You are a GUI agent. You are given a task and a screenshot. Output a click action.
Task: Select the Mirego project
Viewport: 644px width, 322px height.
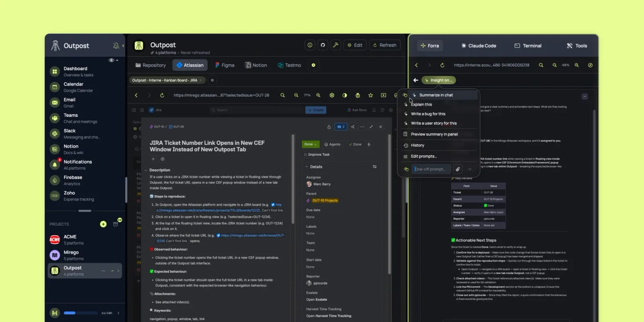(85, 255)
